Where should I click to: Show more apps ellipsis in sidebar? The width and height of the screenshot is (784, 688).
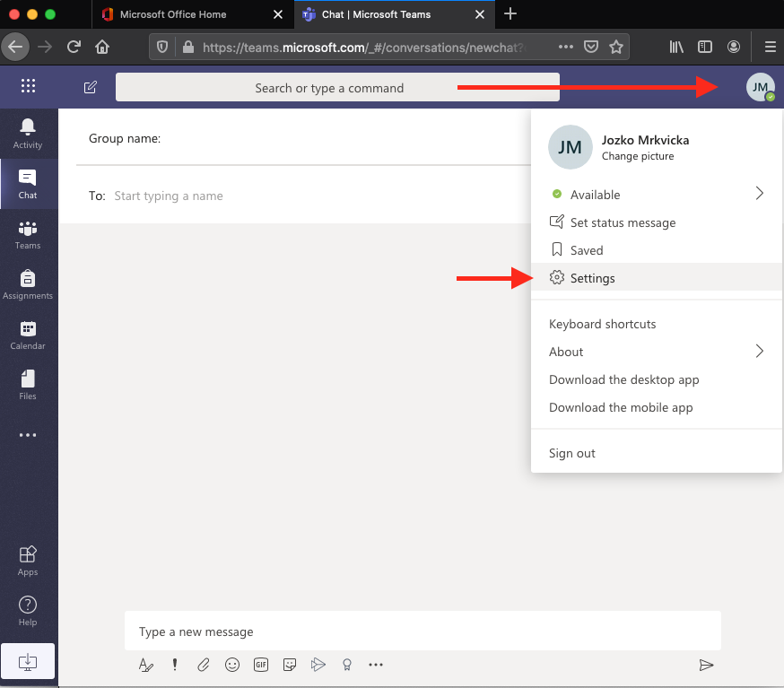click(x=28, y=435)
